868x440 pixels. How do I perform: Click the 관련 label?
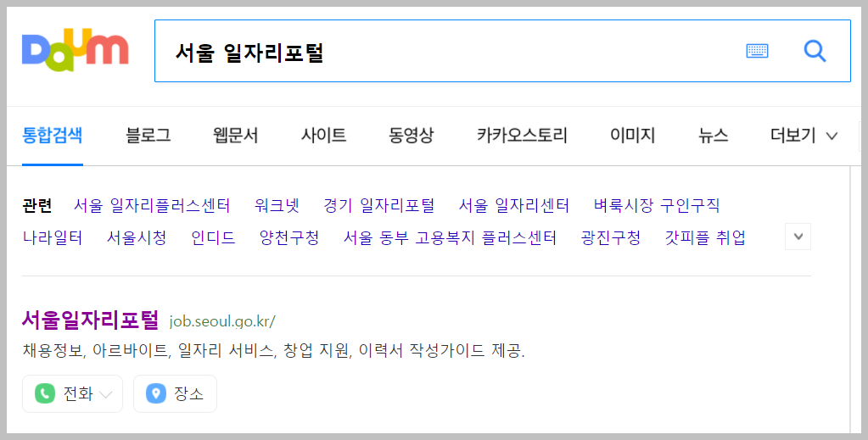[37, 205]
